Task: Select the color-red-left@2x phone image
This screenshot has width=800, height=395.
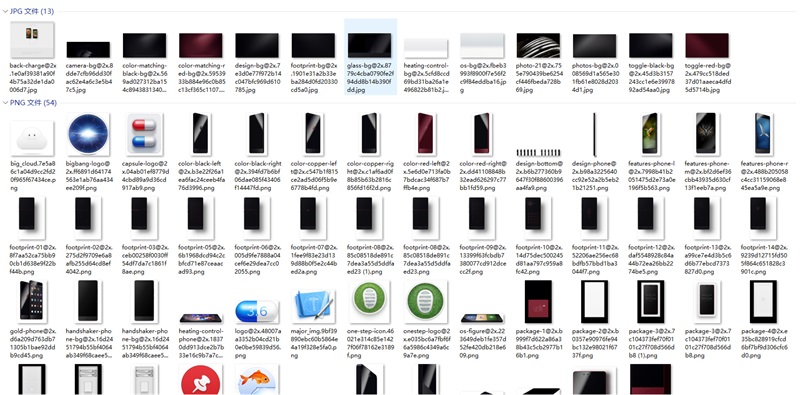Action: [426, 134]
